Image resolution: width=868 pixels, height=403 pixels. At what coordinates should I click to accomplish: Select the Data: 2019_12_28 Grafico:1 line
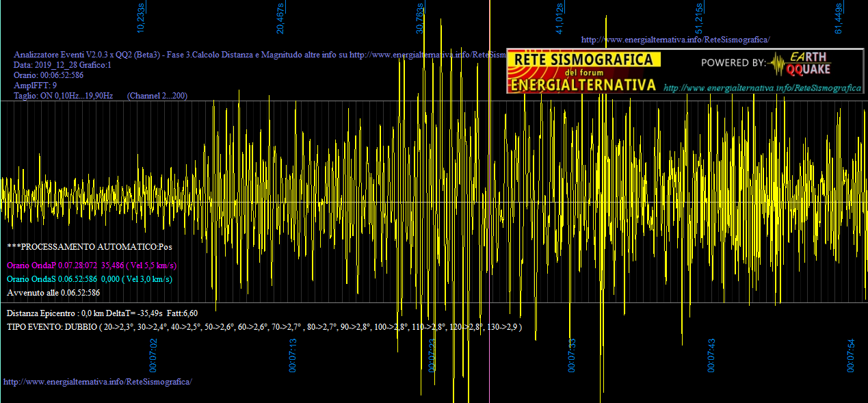(63, 65)
